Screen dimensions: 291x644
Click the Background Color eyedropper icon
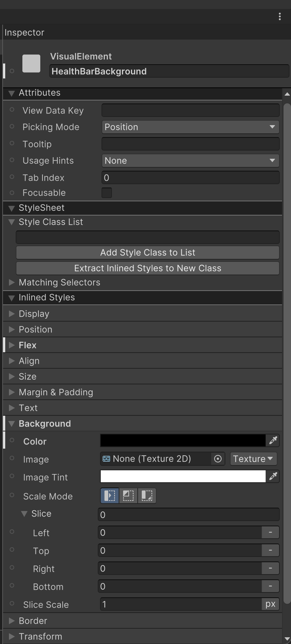pyautogui.click(x=273, y=441)
